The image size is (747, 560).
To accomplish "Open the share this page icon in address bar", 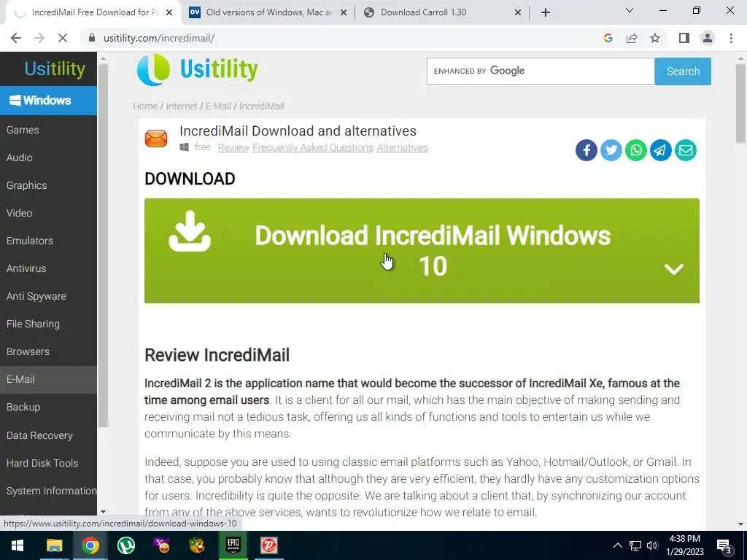I will pyautogui.click(x=632, y=38).
